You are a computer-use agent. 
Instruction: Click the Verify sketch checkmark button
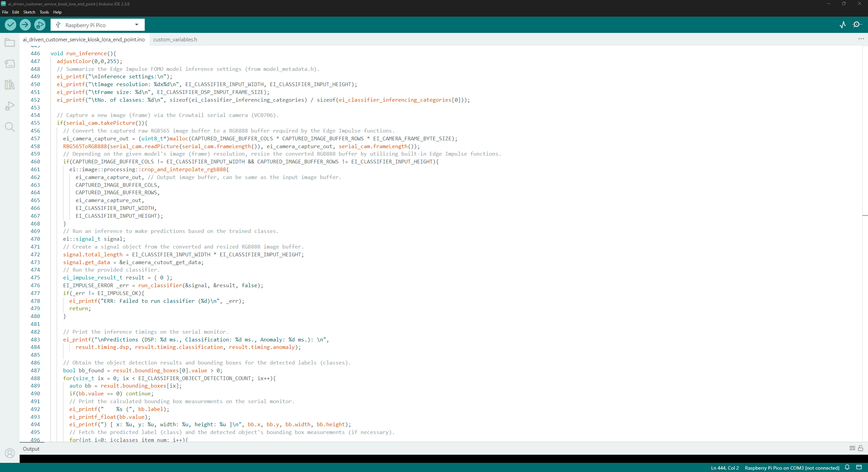click(x=11, y=25)
